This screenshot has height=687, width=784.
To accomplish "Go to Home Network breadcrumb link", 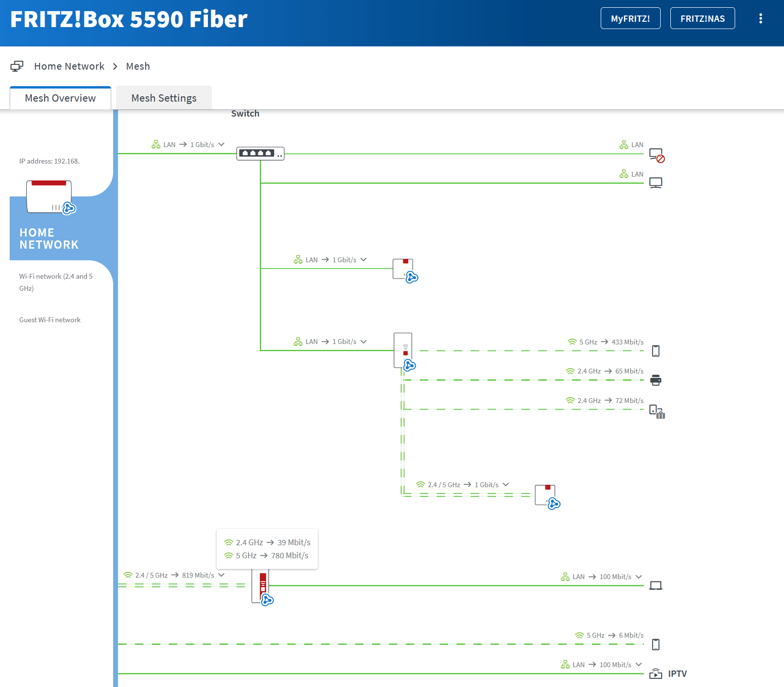I will coord(69,66).
